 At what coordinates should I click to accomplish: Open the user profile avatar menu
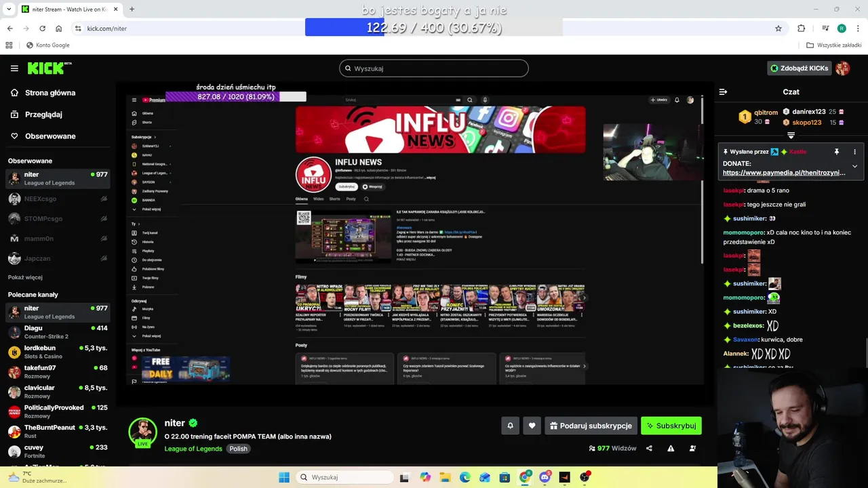coord(843,68)
